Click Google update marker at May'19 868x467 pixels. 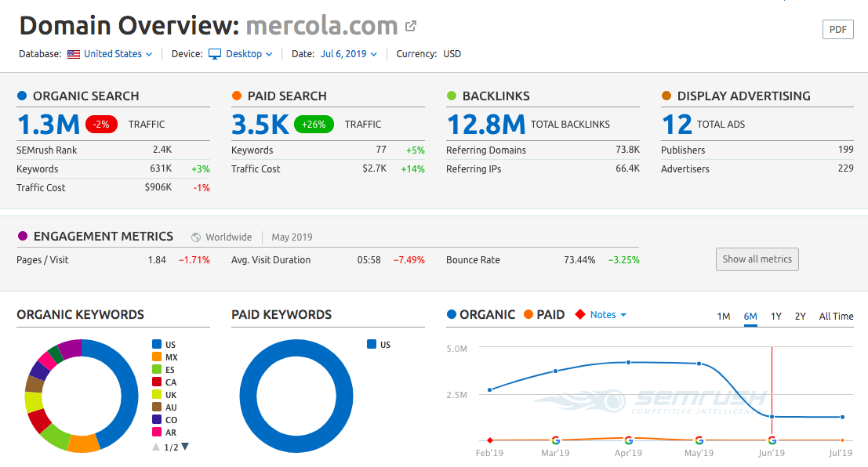point(699,440)
